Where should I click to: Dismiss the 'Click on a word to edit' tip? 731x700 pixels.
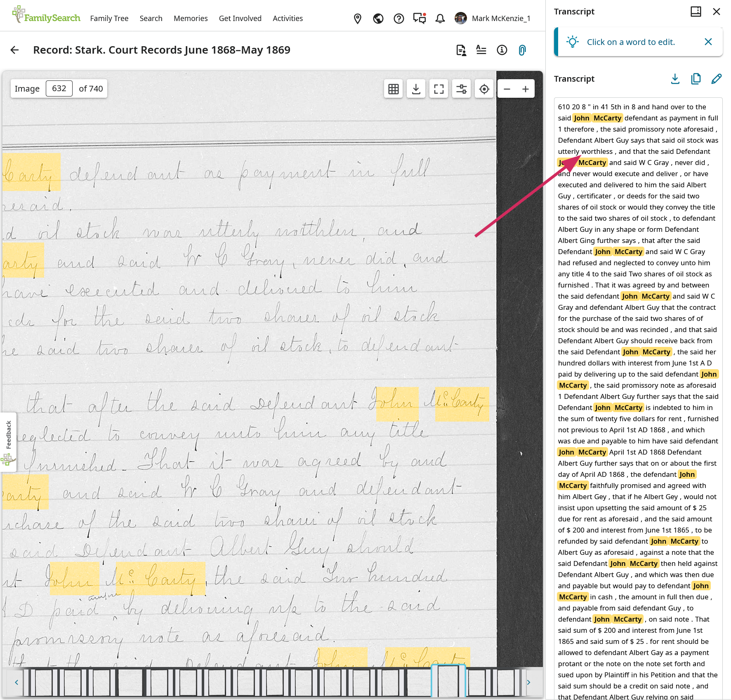pos(708,42)
